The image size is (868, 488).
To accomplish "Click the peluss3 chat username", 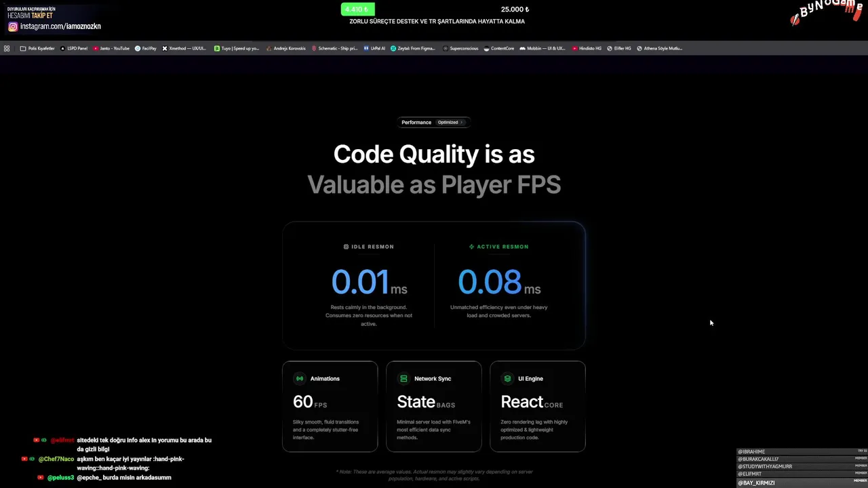I will pyautogui.click(x=61, y=478).
